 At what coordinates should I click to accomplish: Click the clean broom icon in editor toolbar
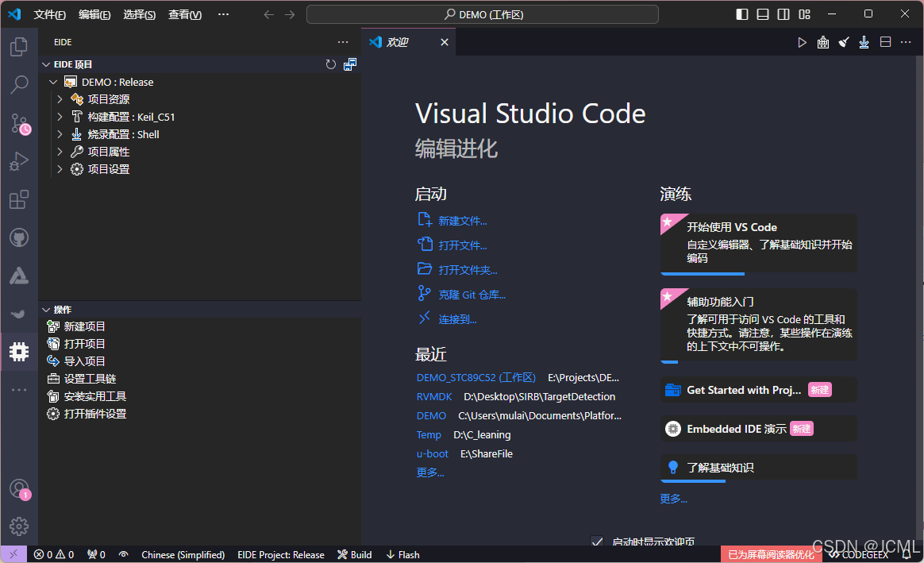pos(844,42)
